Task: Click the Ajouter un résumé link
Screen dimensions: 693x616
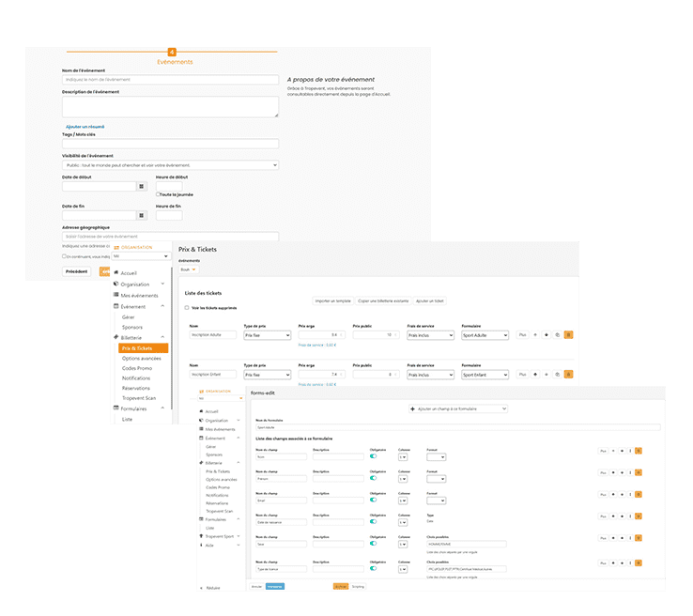Action: pyautogui.click(x=85, y=127)
